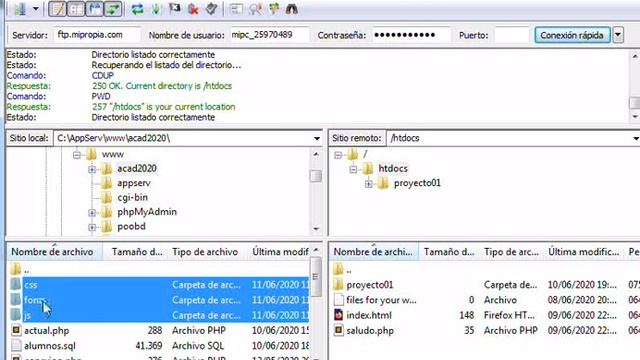Open the Site Manager icon
This screenshot has height=360, width=640.
tap(20, 9)
